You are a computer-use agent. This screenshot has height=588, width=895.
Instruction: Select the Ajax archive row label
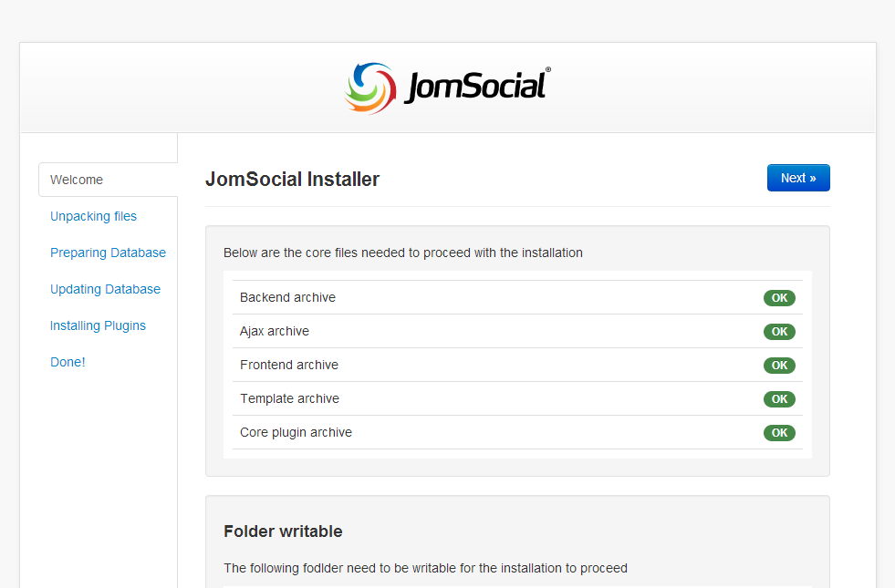(x=275, y=331)
